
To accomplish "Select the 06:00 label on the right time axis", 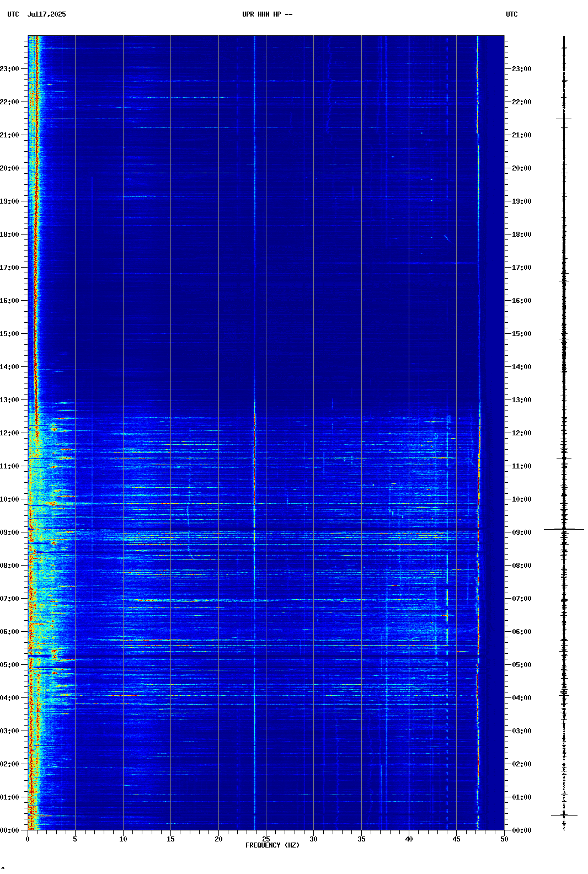I will (x=522, y=632).
